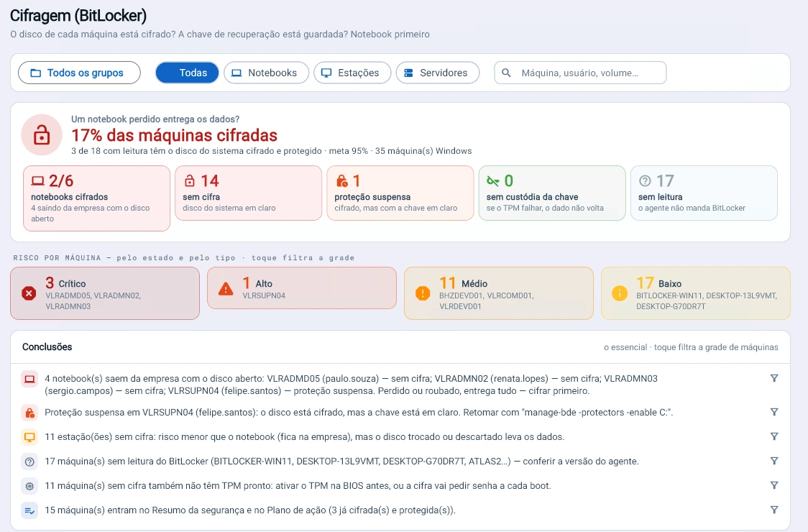Screen dimensions: 808x532
Task: Toggle the Servidores filter chip
Action: coord(438,73)
